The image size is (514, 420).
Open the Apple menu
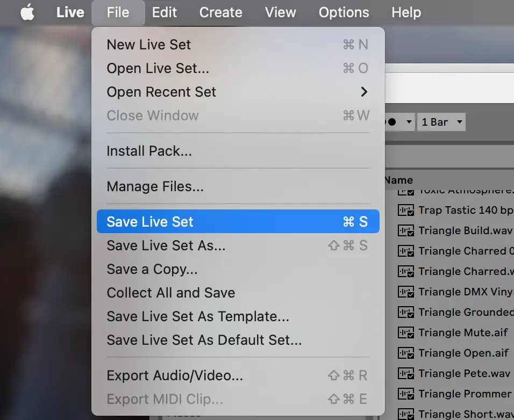click(x=27, y=13)
